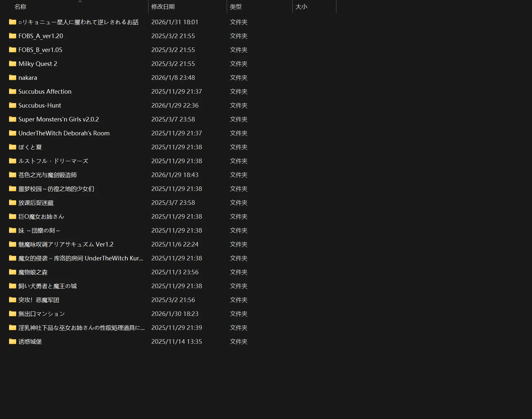Select the 突攻！恶魔军团 folder name
Image resolution: width=532 pixels, height=419 pixels.
point(39,300)
